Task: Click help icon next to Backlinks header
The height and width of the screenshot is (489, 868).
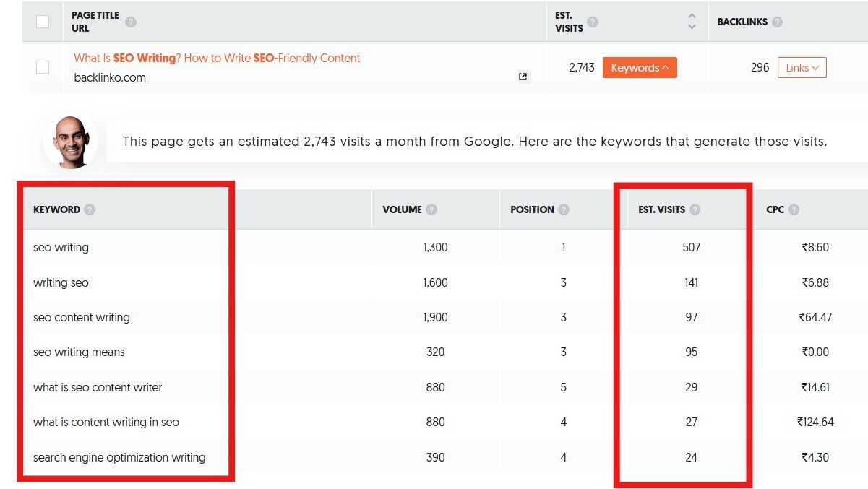Action: click(x=777, y=22)
